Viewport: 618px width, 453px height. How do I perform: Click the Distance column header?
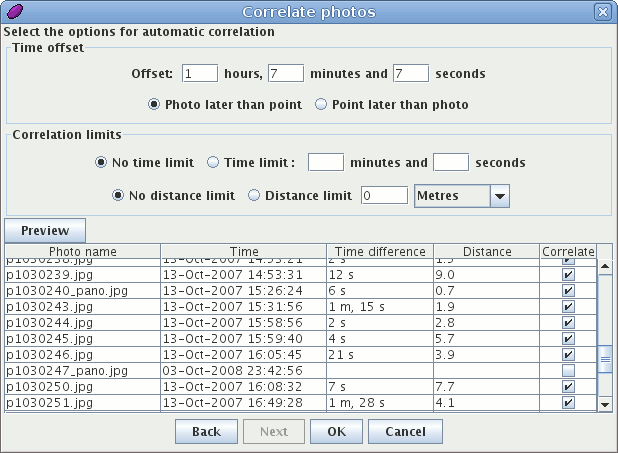click(487, 251)
